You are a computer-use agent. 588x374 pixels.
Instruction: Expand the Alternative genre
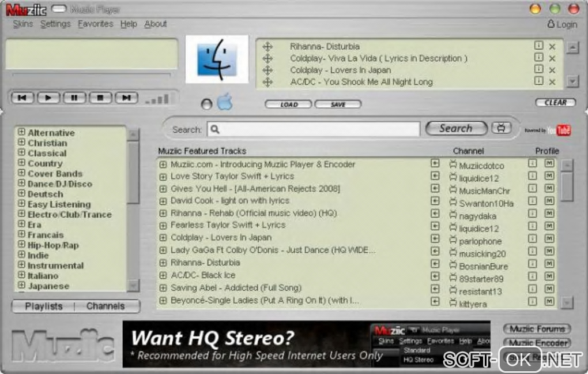(x=22, y=132)
